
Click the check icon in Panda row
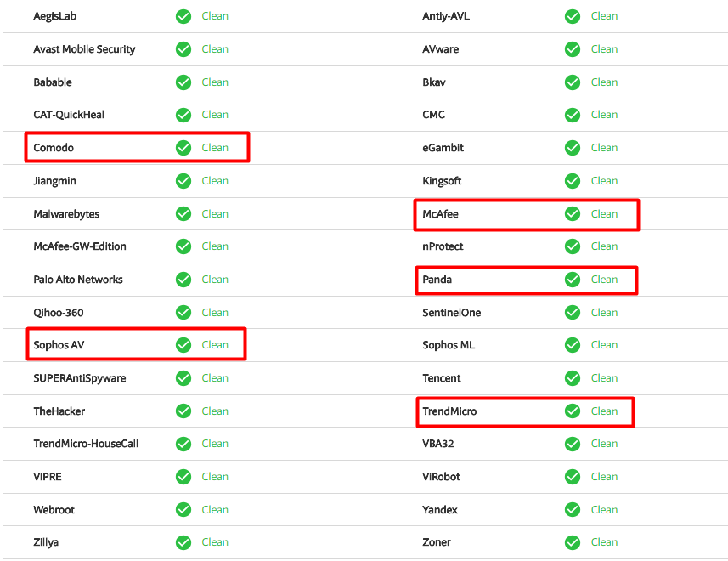(573, 280)
